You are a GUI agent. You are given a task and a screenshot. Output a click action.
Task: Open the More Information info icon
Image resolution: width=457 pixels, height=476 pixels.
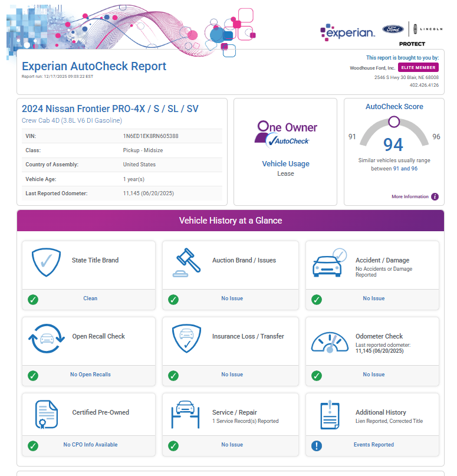[x=435, y=197]
